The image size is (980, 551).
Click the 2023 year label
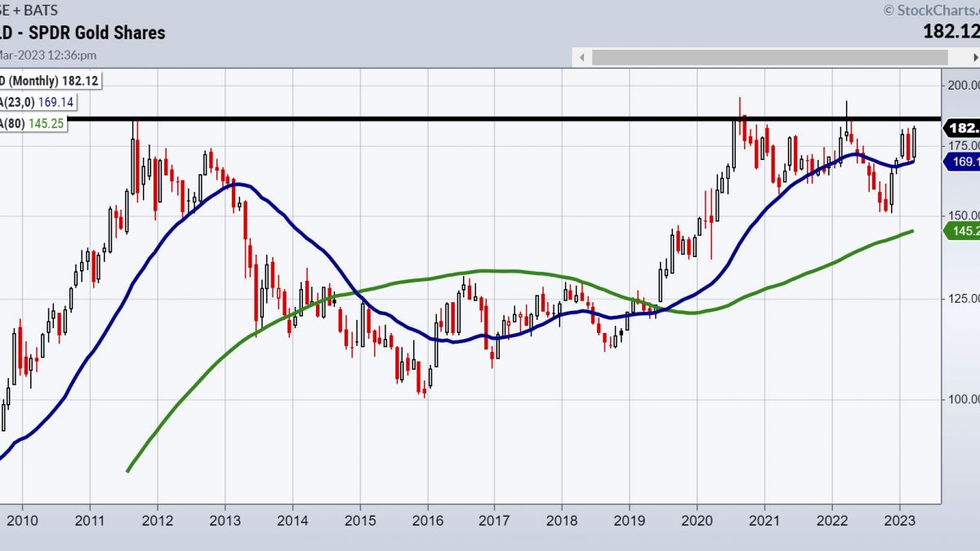tap(899, 521)
